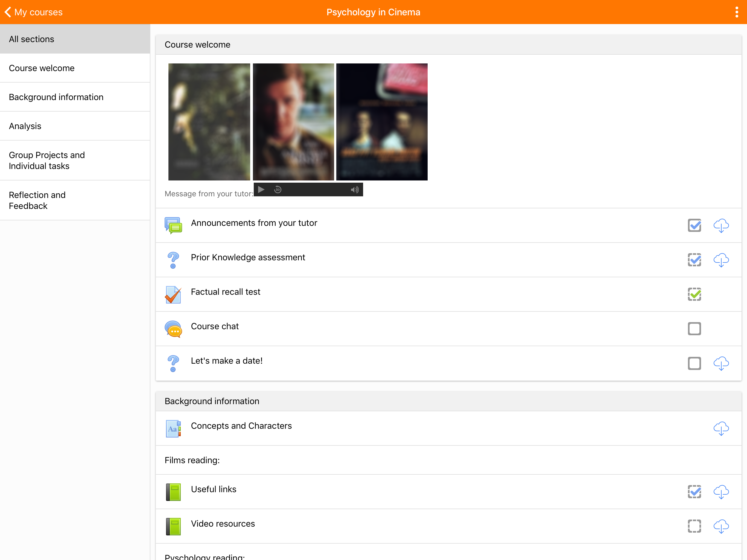Image resolution: width=747 pixels, height=560 pixels.
Task: Click the forum icon for Announcements
Action: [x=173, y=226]
